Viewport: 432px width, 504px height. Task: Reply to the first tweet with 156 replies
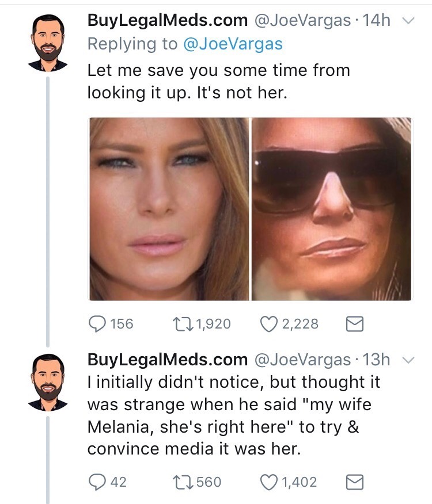click(96, 324)
